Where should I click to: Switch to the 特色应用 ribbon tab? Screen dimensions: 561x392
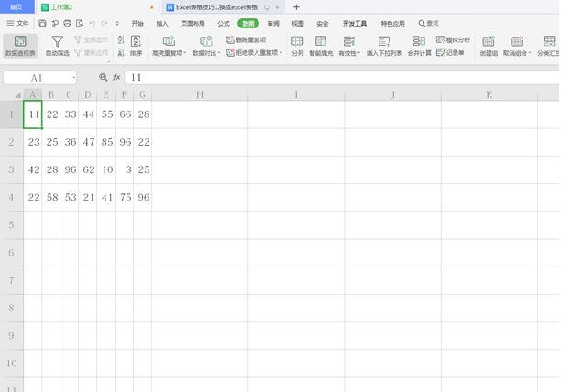(392, 24)
